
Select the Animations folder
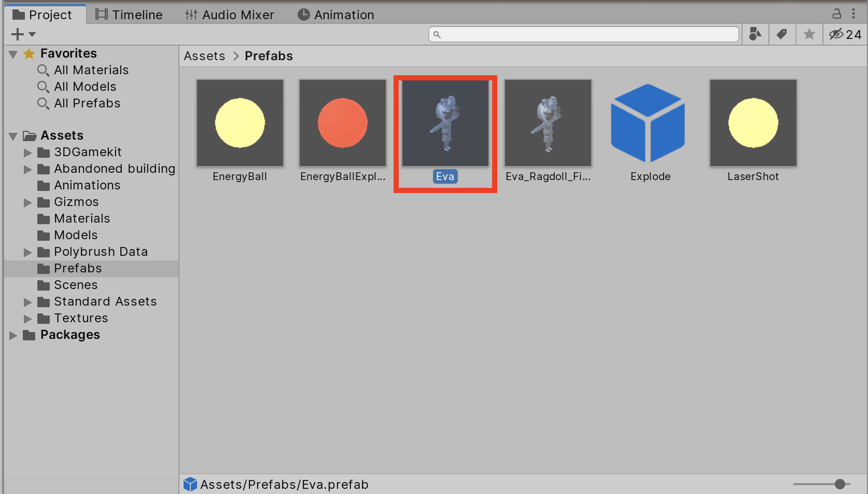[x=87, y=185]
